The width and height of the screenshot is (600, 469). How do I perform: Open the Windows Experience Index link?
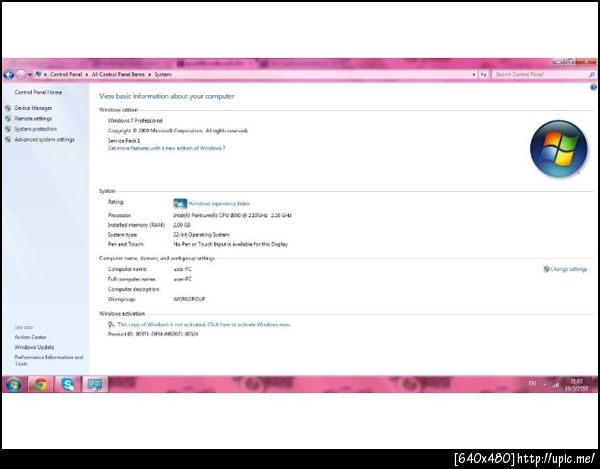click(x=219, y=204)
